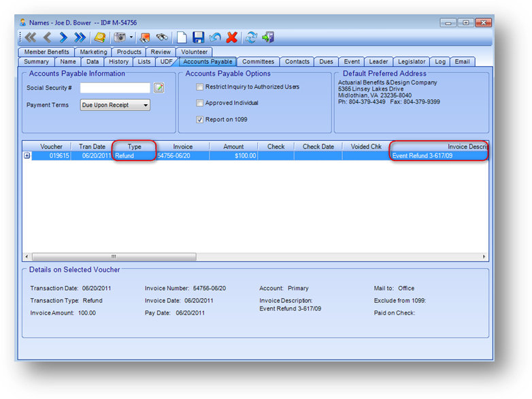Click the Refund type cell
Screen dimensions: 532x399
click(x=134, y=155)
